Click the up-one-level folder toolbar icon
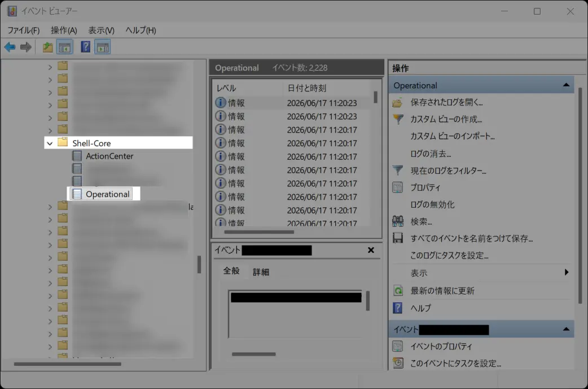The height and width of the screenshot is (389, 588). (x=47, y=47)
